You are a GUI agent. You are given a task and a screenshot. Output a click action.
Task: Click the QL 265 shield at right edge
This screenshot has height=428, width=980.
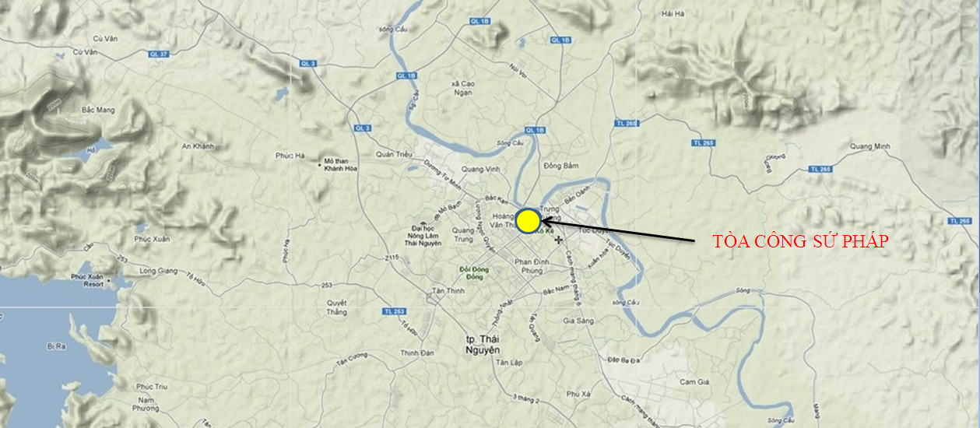tap(961, 221)
